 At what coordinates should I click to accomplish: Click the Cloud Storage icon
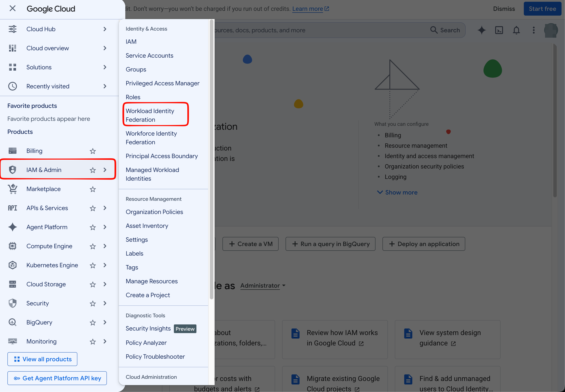pos(13,284)
